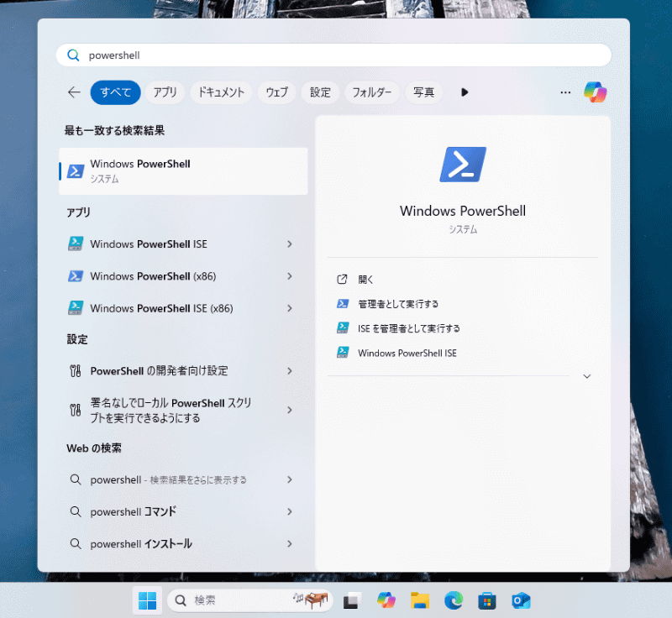Open Windows PowerShell via its top result icon
The height and width of the screenshot is (618, 672).
point(75,170)
